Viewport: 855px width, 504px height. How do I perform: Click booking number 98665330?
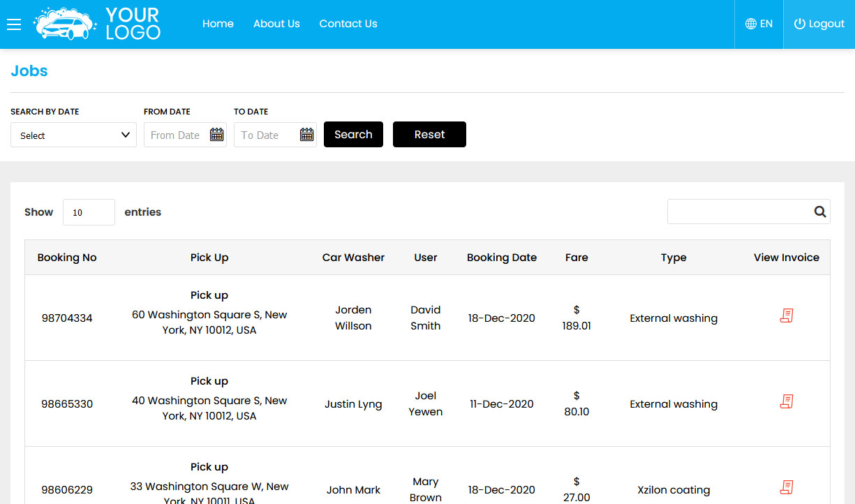67,404
